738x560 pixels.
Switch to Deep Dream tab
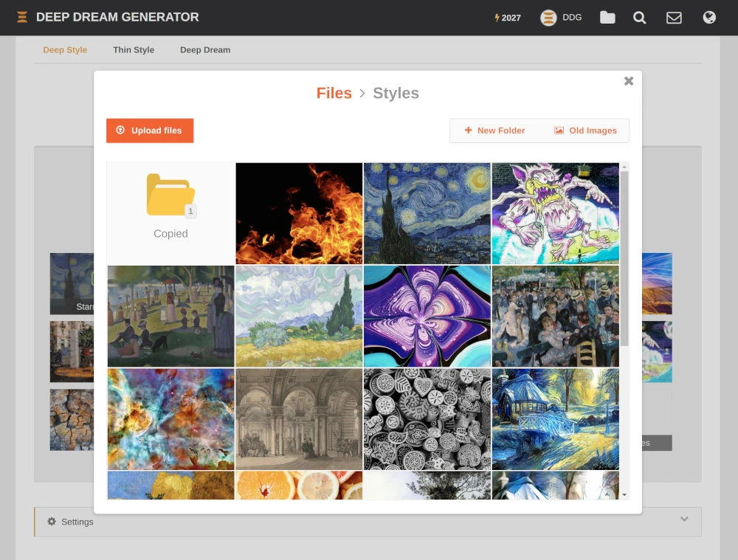pyautogui.click(x=205, y=50)
